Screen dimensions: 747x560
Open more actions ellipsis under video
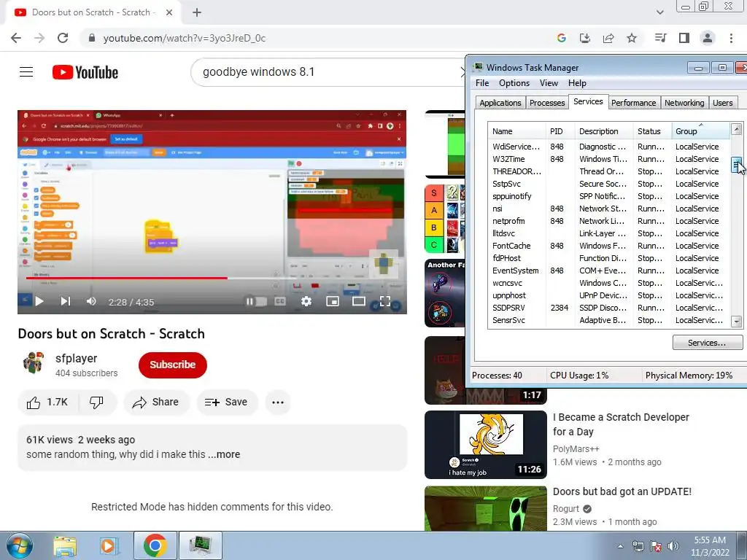coord(278,402)
